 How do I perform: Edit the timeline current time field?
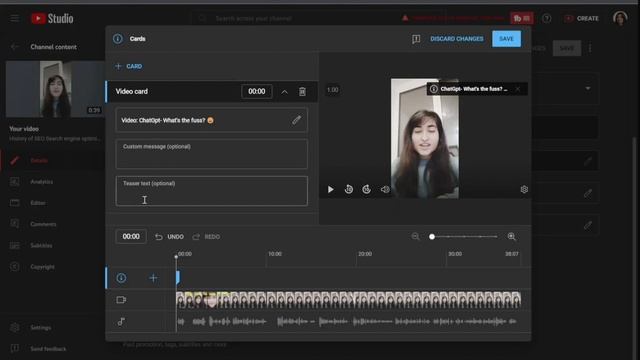131,236
